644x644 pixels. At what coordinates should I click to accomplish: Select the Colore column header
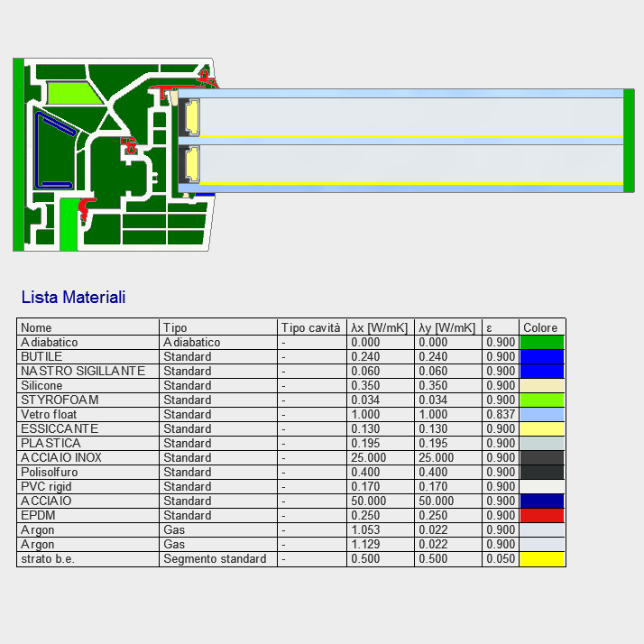click(541, 327)
